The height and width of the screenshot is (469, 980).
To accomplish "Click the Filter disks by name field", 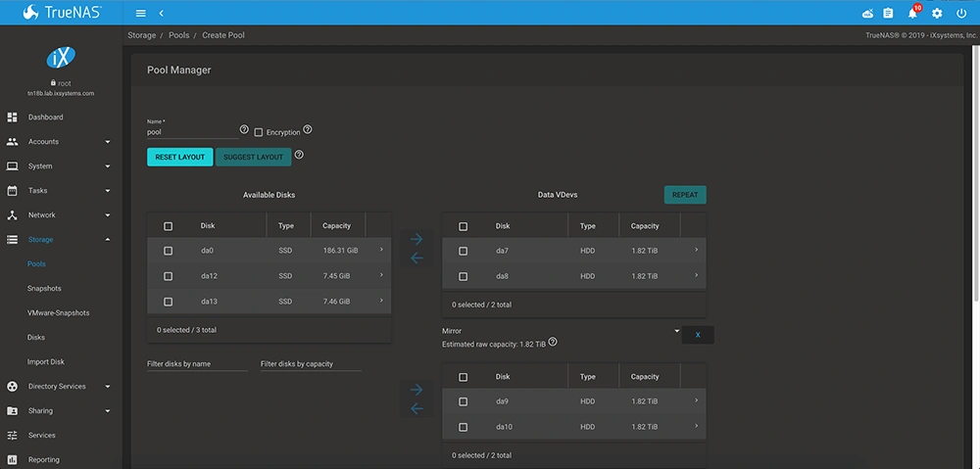I will [197, 364].
